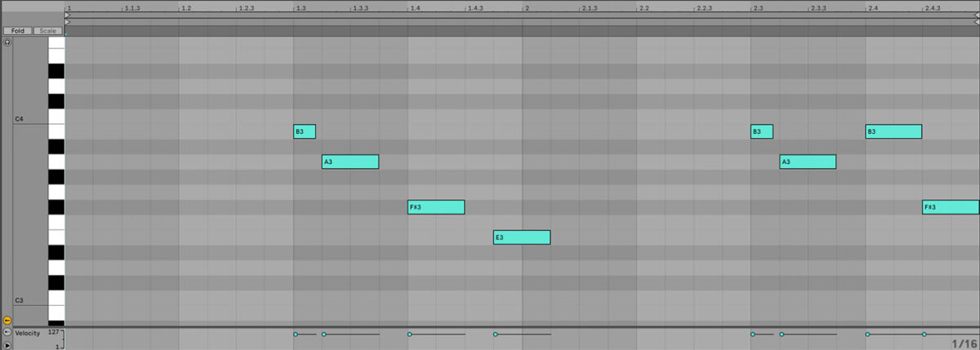
Task: Enable the Scale button
Action: [48, 31]
